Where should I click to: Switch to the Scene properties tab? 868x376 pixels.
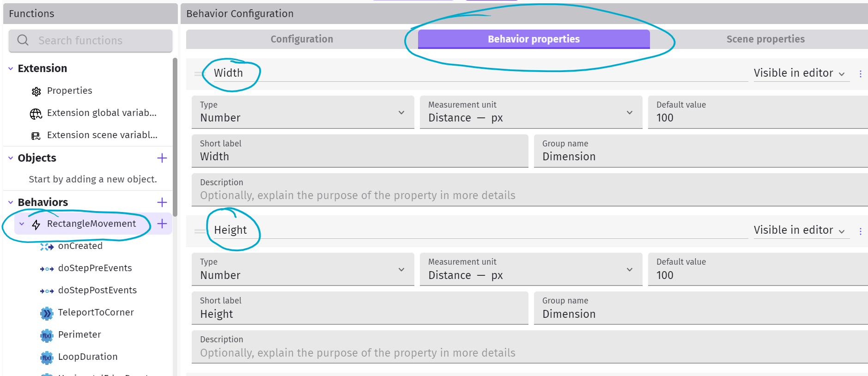click(765, 39)
